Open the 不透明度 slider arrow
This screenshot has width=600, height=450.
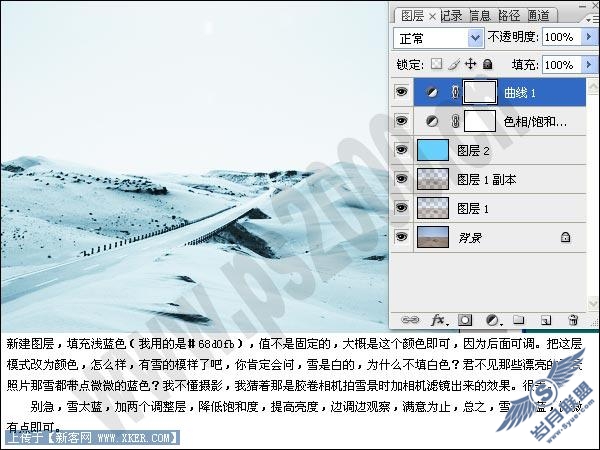pos(589,37)
